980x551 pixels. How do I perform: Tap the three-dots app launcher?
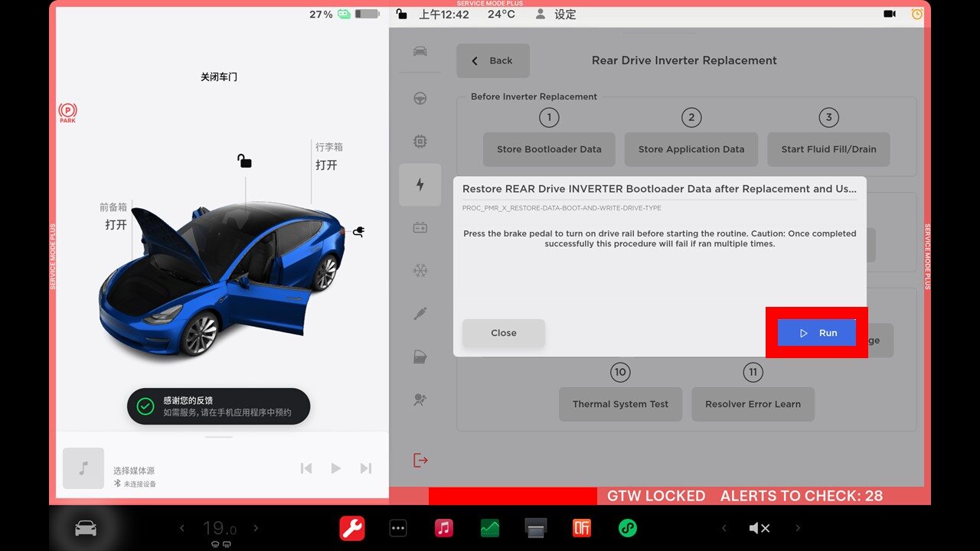pos(398,528)
